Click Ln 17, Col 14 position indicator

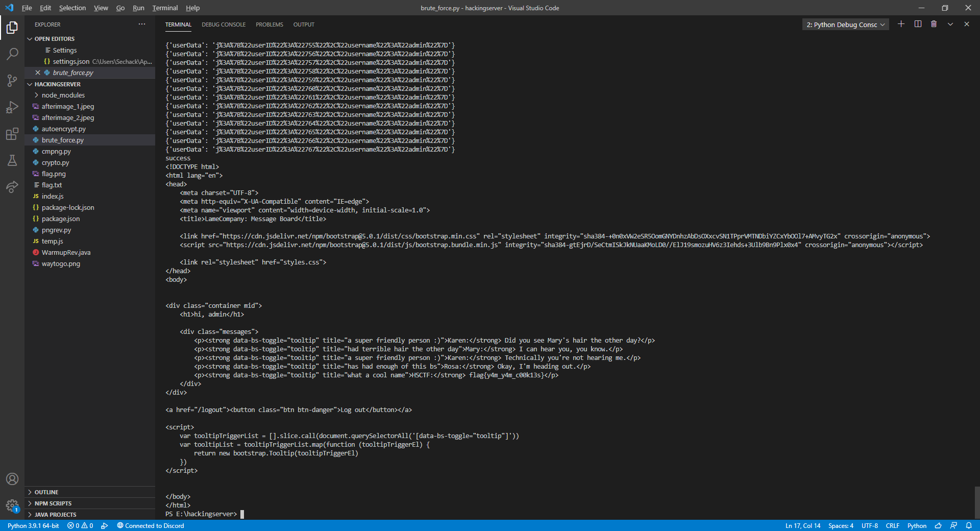click(803, 525)
